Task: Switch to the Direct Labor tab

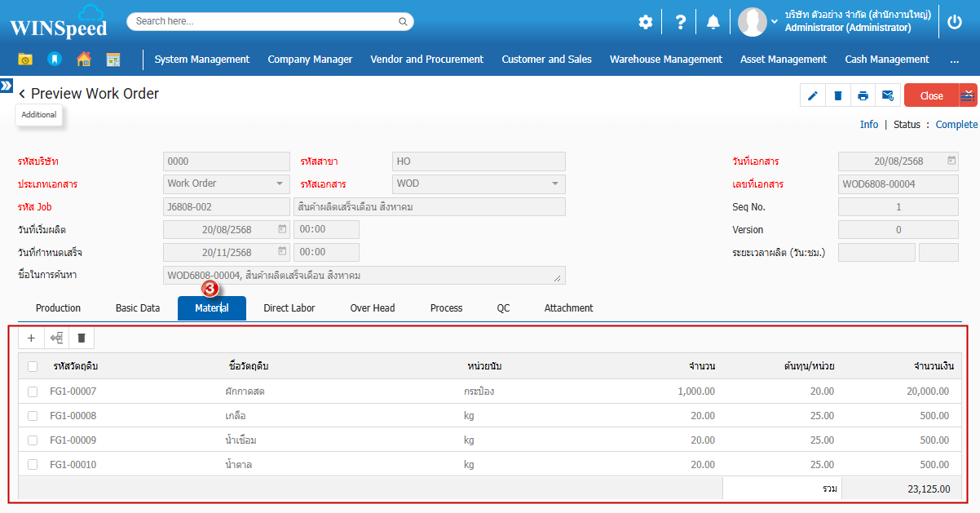Action: point(289,308)
